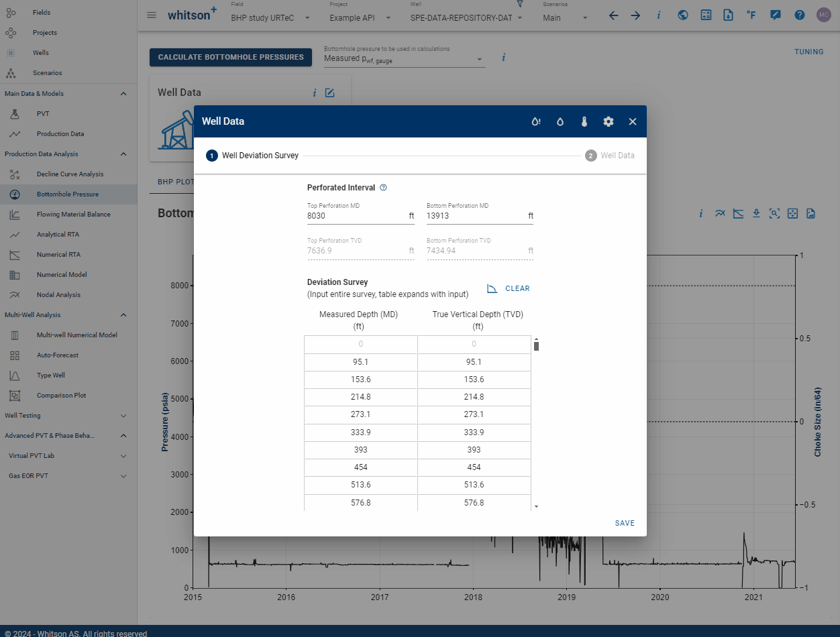840x637 pixels.
Task: Open the globe icon in the top toolbar
Action: point(682,15)
